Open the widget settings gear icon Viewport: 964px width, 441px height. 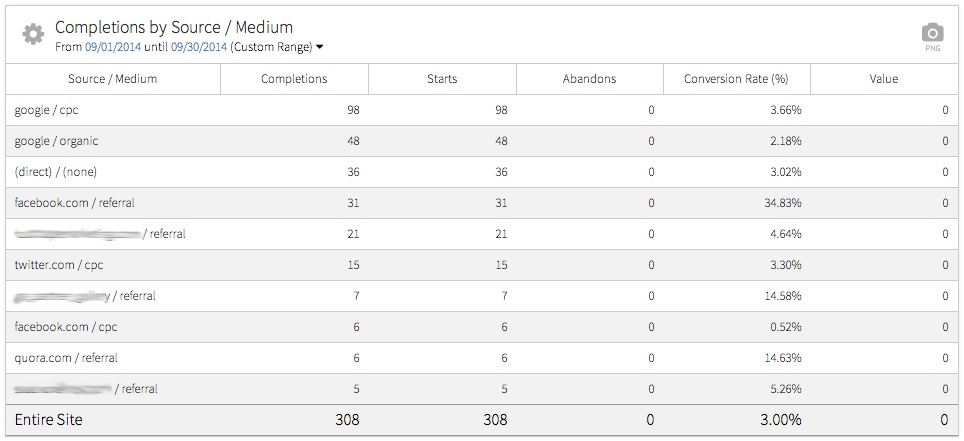coord(33,35)
